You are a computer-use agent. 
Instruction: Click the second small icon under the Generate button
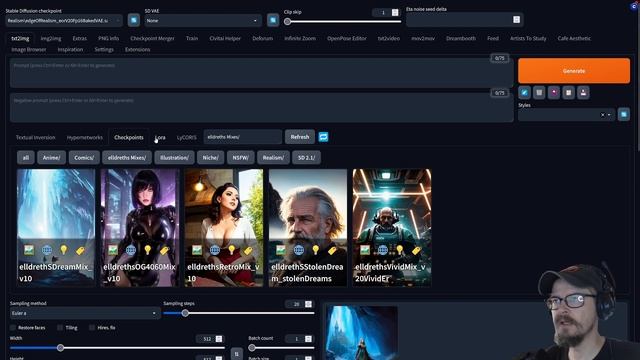(x=539, y=93)
